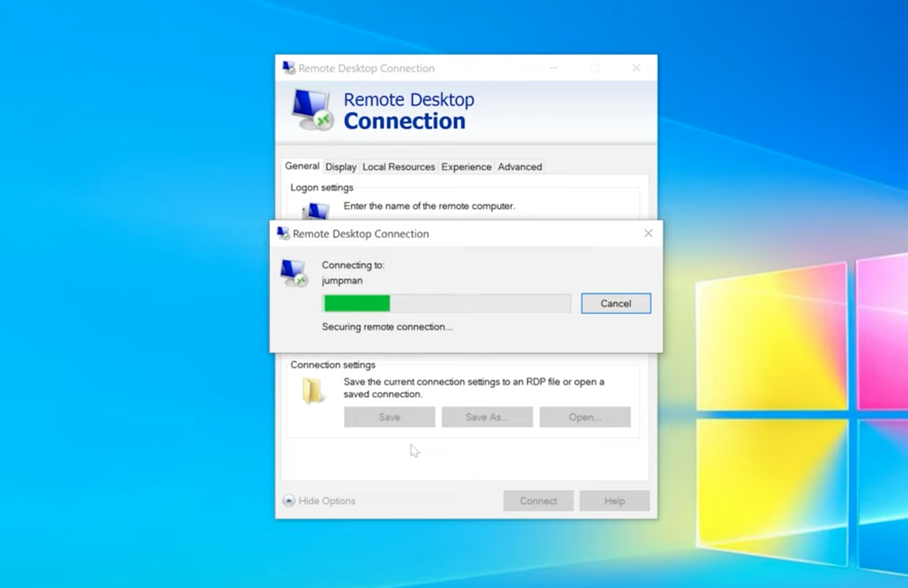Image resolution: width=908 pixels, height=588 pixels.
Task: Click 'Enter the name of the remote computer' text
Action: point(429,206)
